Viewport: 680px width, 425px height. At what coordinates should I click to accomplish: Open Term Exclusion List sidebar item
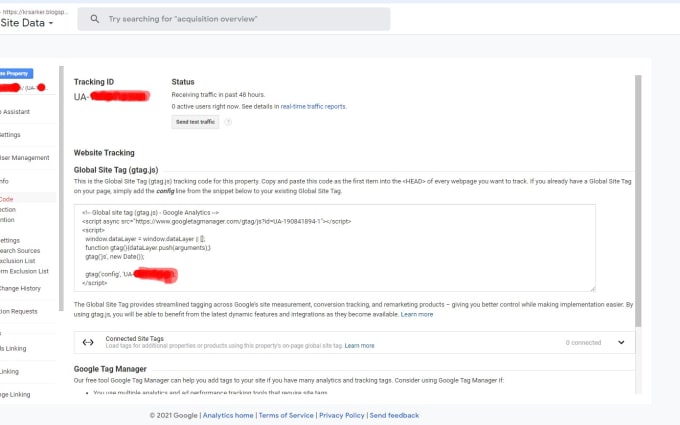(24, 271)
